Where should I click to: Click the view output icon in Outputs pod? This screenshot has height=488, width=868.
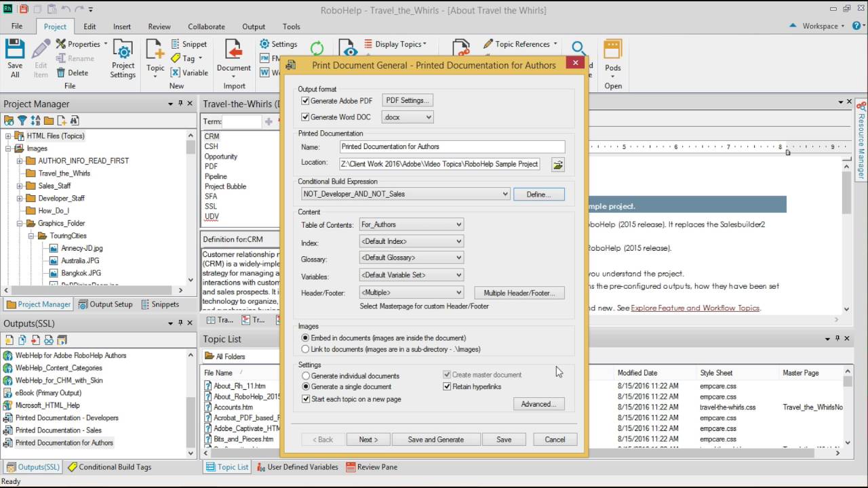coord(49,340)
